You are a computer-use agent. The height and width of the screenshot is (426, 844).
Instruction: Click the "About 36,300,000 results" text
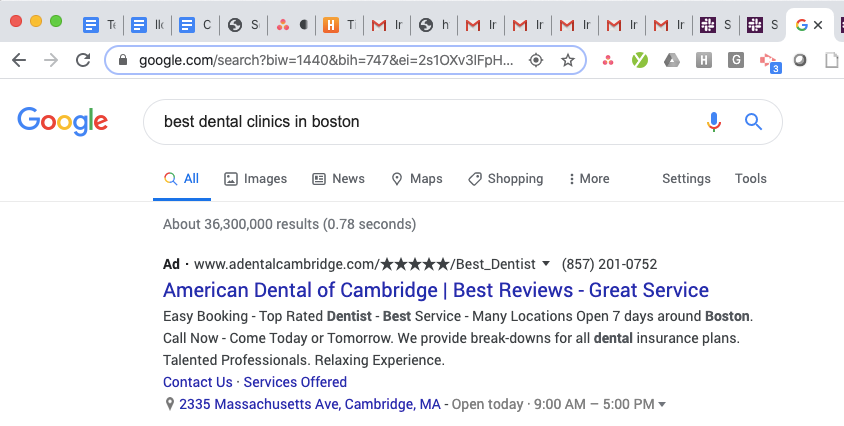(x=241, y=224)
